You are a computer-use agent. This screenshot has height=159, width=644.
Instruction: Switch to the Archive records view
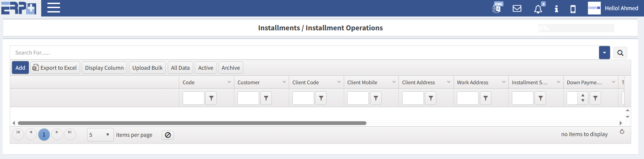(231, 68)
